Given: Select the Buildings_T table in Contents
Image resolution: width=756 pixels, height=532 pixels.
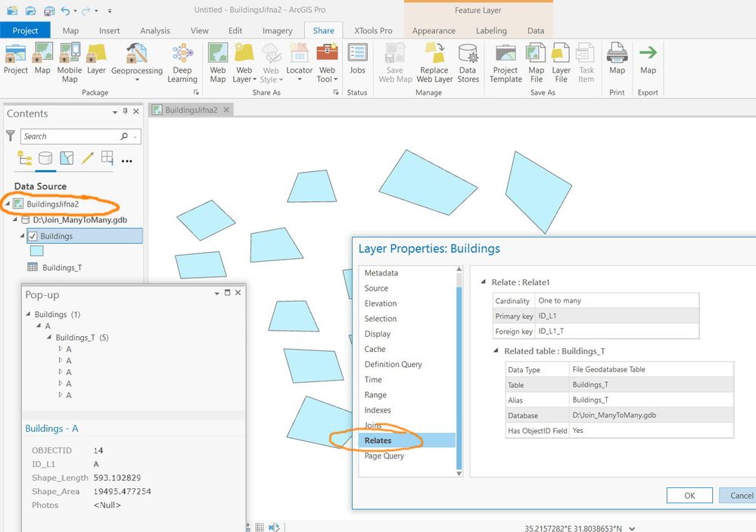Looking at the screenshot, I should 62,268.
